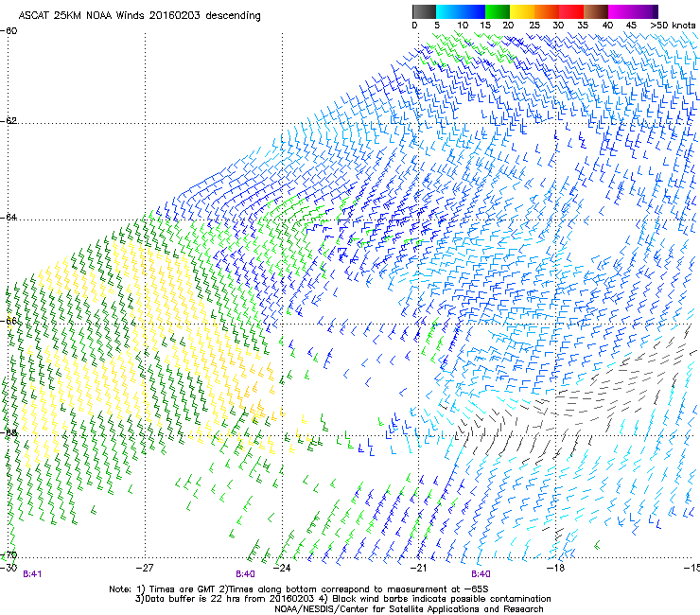This screenshot has width=700, height=615.
Task: Click the '-64' latitude axis label
Action: click(9, 218)
